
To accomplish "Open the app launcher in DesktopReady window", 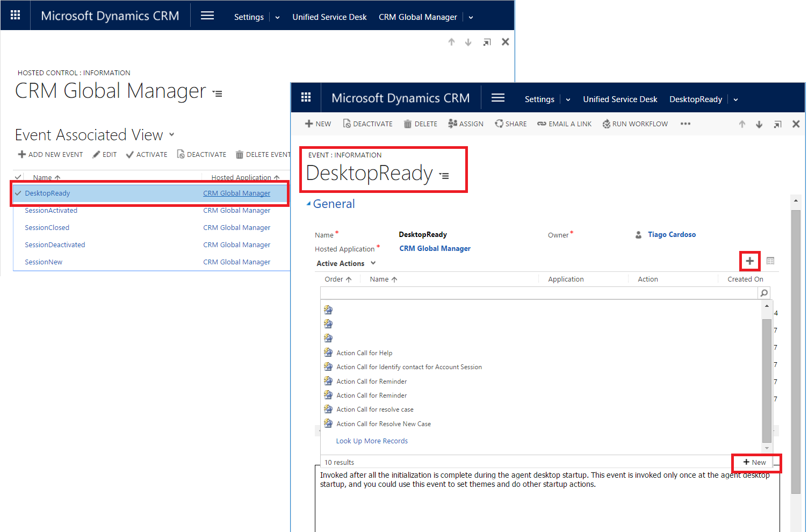I will (x=306, y=98).
